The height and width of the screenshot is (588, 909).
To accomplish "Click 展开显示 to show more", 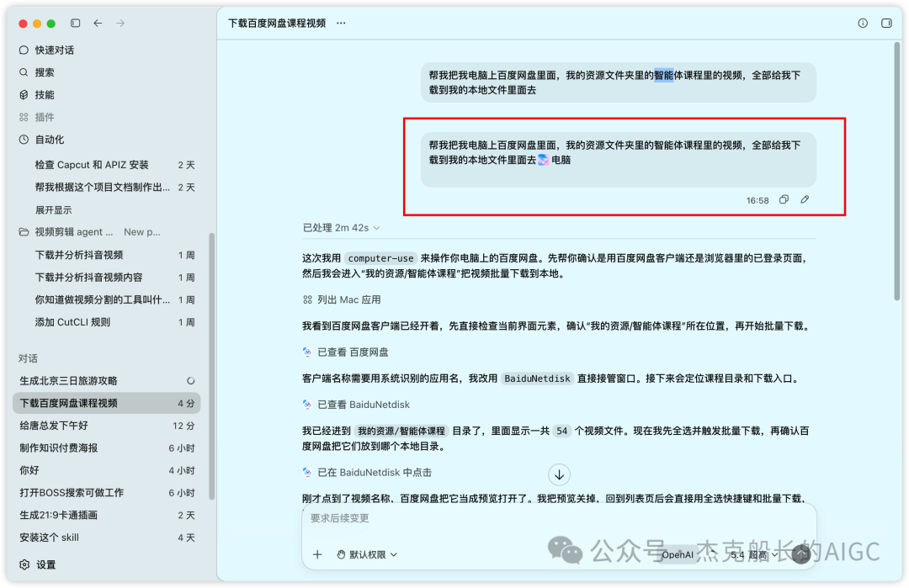I will tap(53, 210).
